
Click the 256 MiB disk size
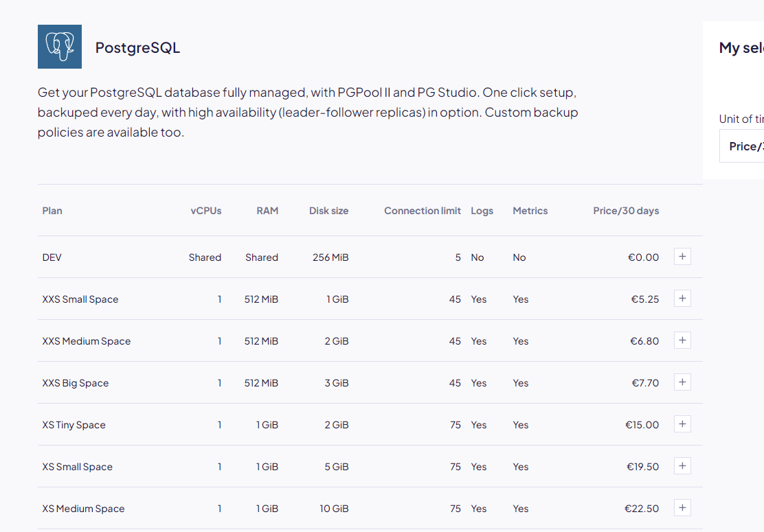330,257
